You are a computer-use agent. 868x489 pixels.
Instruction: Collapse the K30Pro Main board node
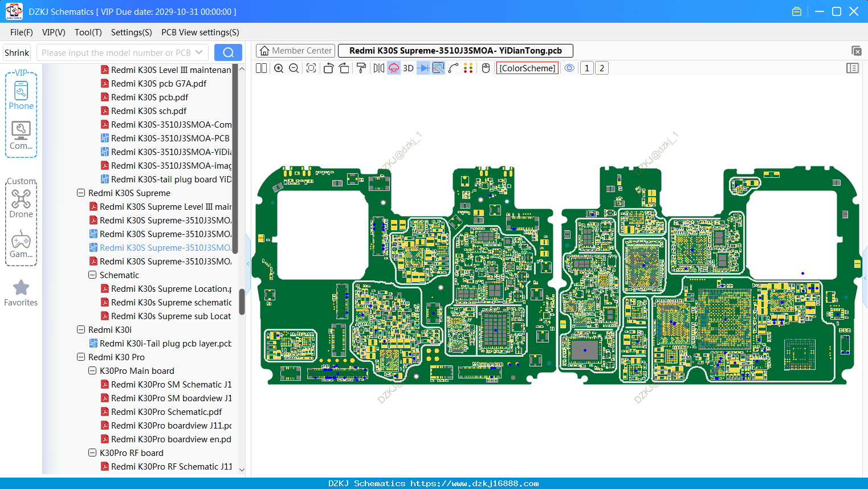click(x=92, y=371)
